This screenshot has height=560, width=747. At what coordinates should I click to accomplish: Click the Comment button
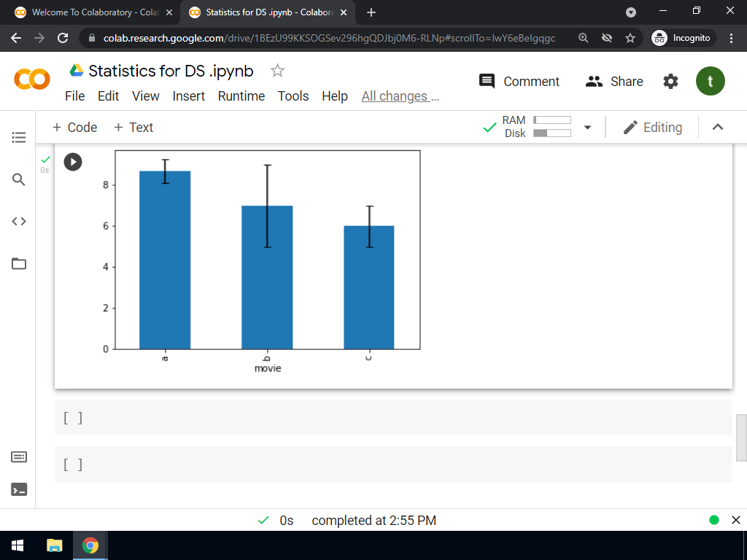pyautogui.click(x=519, y=82)
